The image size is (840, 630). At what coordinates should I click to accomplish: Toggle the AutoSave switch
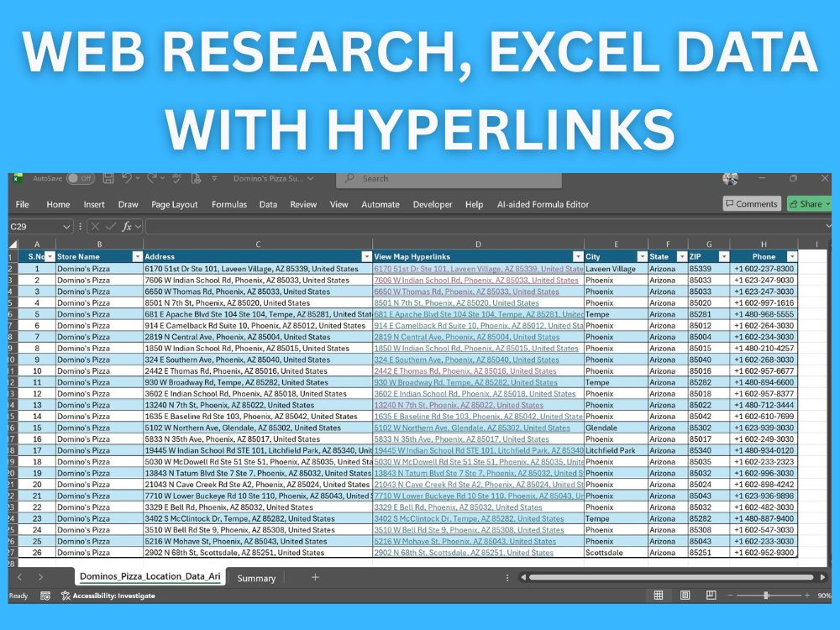click(81, 178)
